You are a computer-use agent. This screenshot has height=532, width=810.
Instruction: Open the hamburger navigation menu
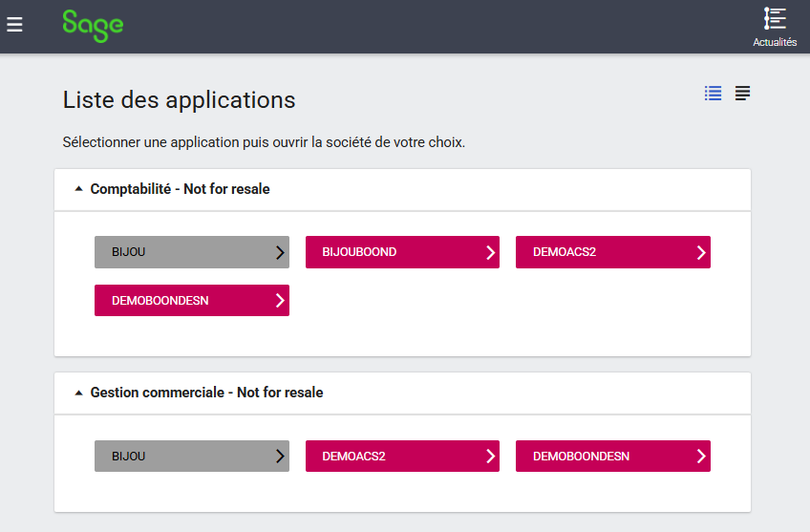tap(14, 25)
